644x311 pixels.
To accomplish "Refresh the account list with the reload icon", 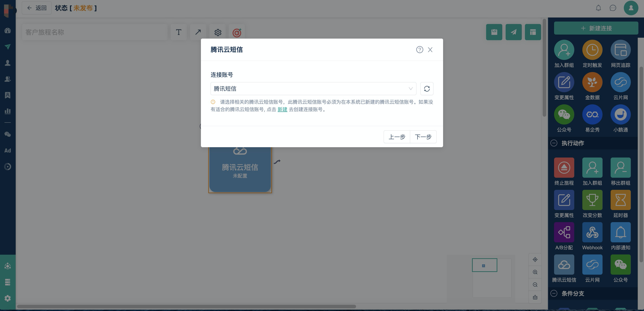I will coord(427,89).
